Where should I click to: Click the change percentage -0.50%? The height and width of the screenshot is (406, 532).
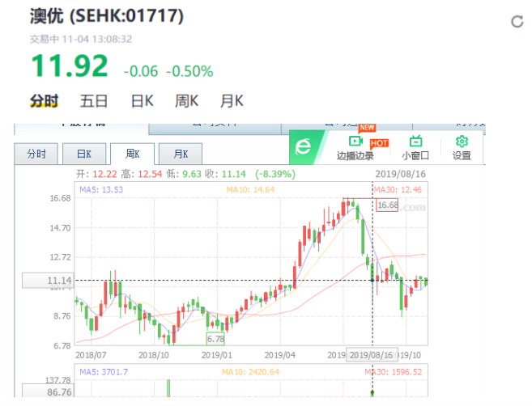[189, 71]
